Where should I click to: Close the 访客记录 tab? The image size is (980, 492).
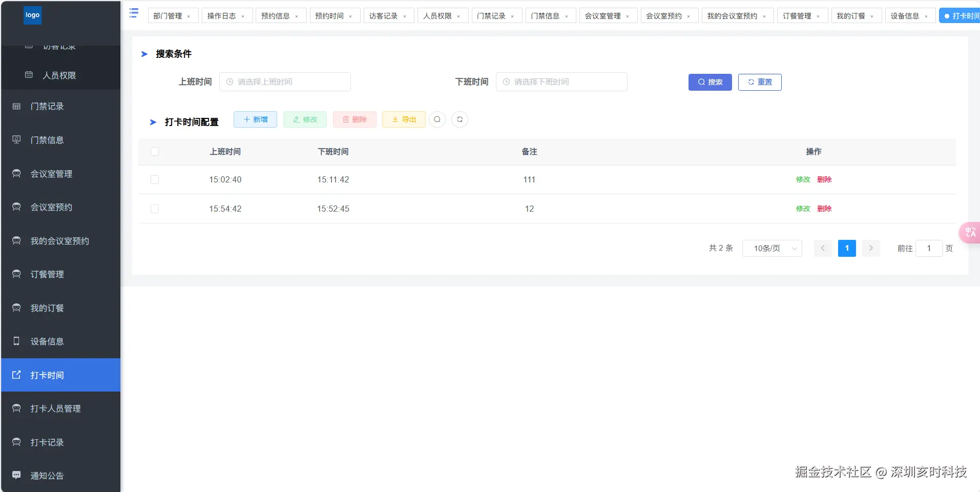coord(405,16)
